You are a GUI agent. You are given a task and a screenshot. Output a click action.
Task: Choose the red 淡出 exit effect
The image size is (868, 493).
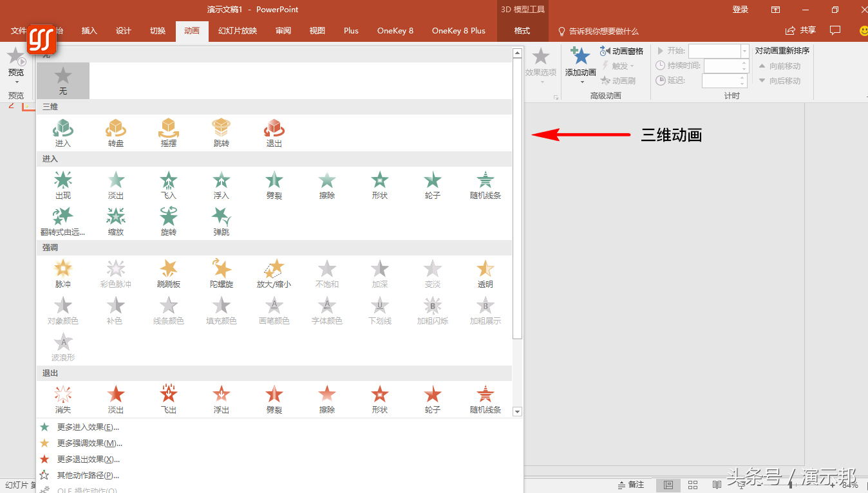coord(116,399)
